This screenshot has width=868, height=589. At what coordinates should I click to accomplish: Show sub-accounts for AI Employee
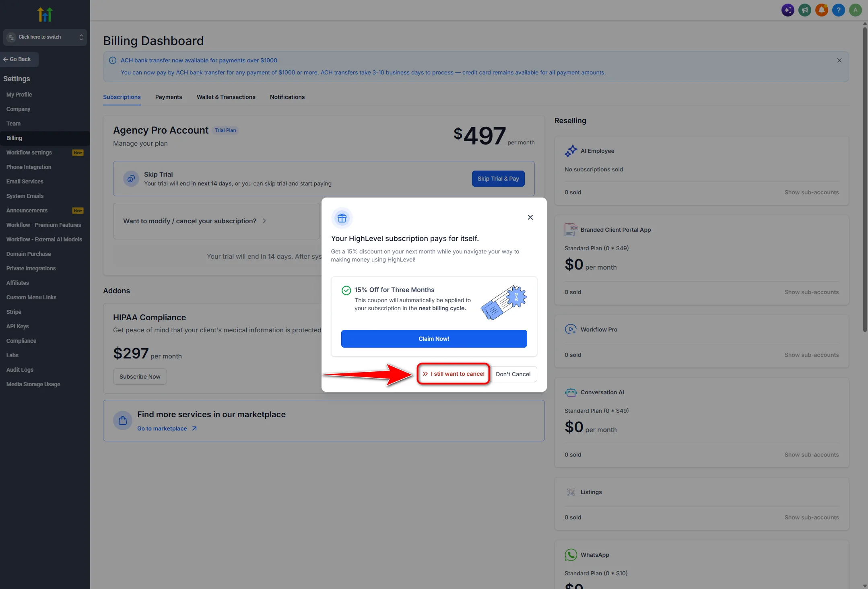811,192
